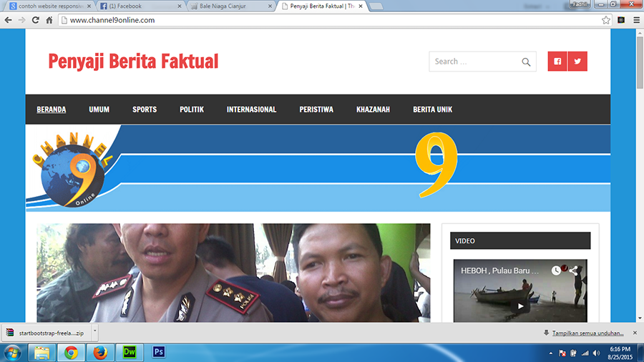Show hidden system tray icons

pyautogui.click(x=551, y=353)
